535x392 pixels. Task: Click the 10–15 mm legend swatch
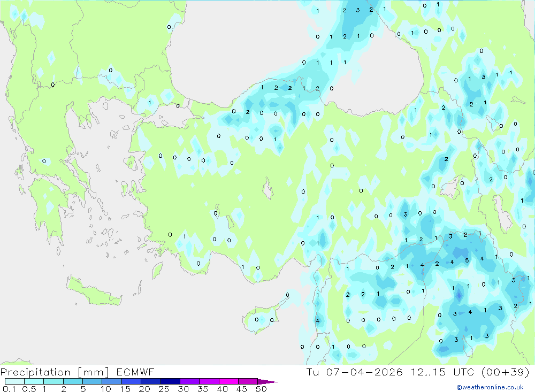[x=112, y=381]
